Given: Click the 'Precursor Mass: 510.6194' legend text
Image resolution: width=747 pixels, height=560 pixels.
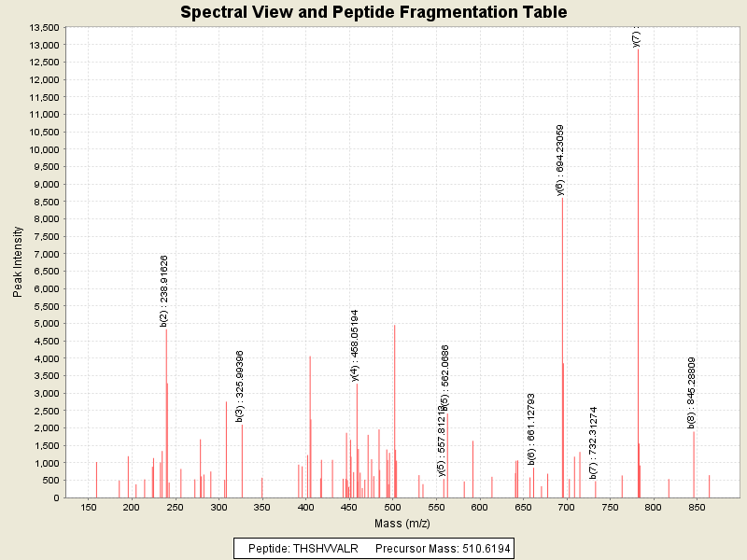Looking at the screenshot, I should point(443,548).
